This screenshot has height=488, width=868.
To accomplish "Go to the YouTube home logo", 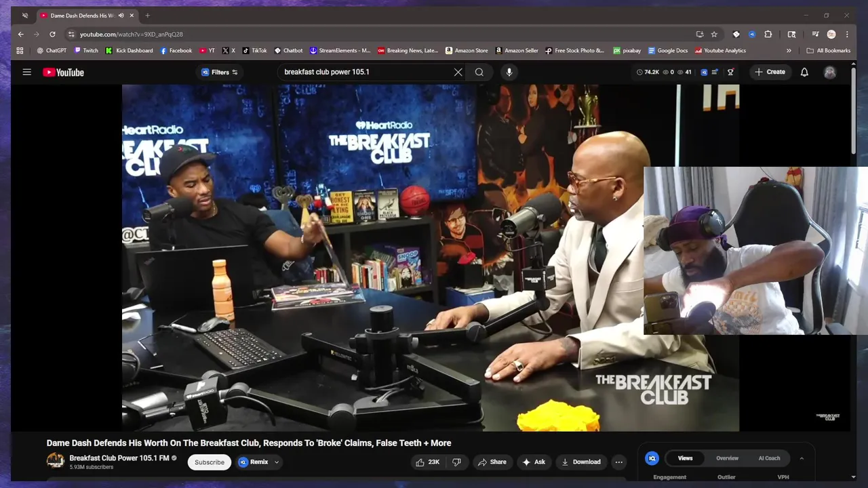I will pos(63,72).
